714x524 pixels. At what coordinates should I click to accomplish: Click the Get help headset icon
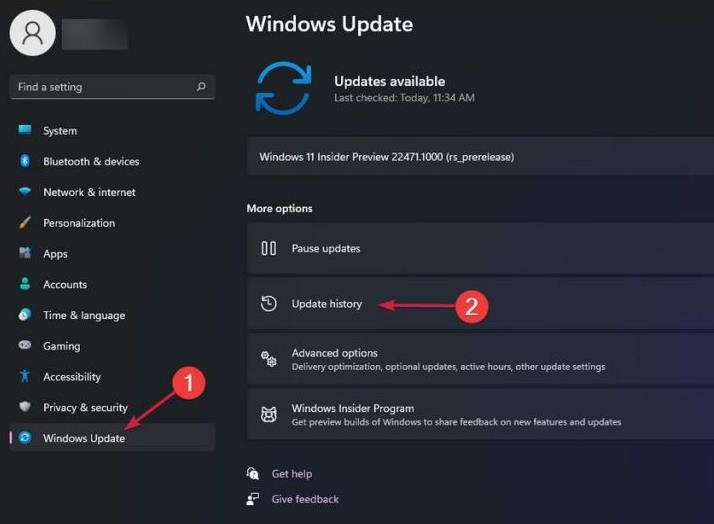tap(253, 473)
